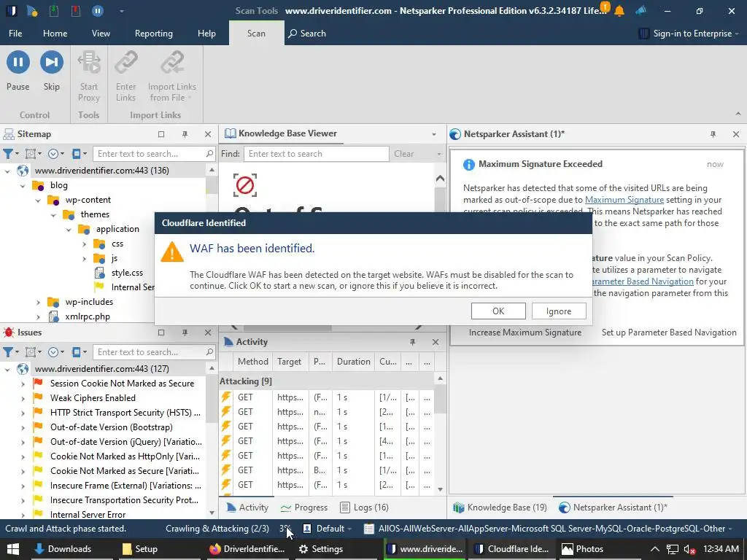
Task: Open the File menu
Action: coord(15,34)
